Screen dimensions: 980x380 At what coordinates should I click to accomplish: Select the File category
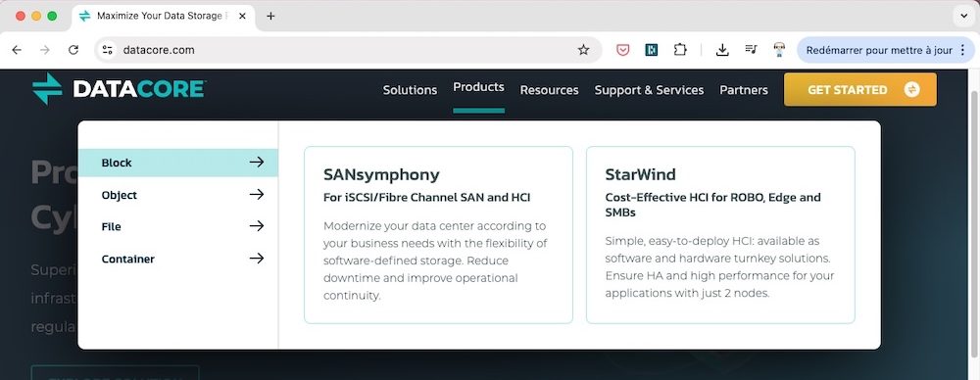[178, 227]
